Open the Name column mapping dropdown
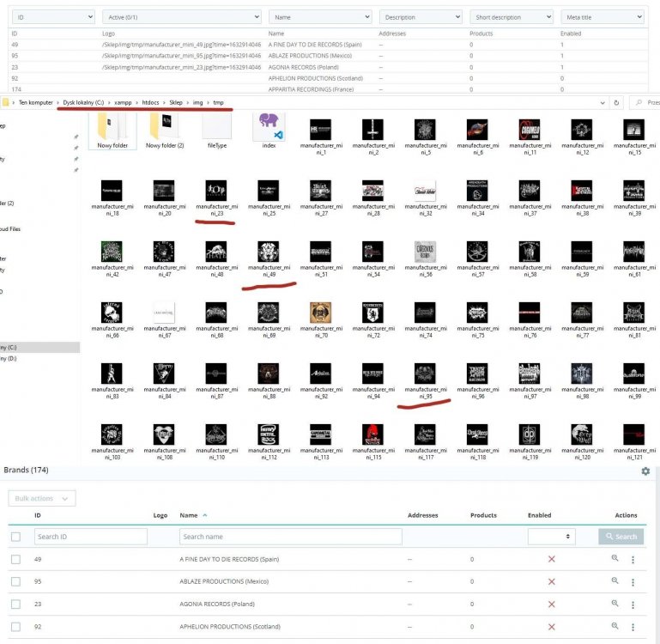This screenshot has width=660, height=644. 320,17
